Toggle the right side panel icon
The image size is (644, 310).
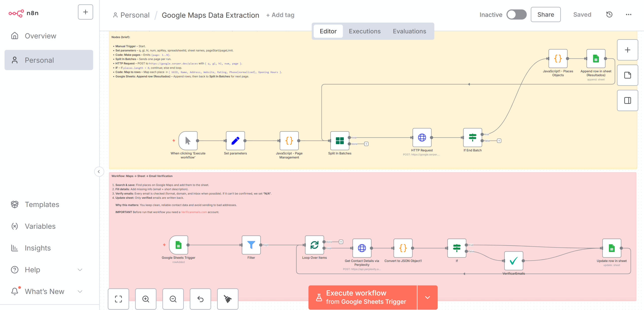pyautogui.click(x=627, y=101)
